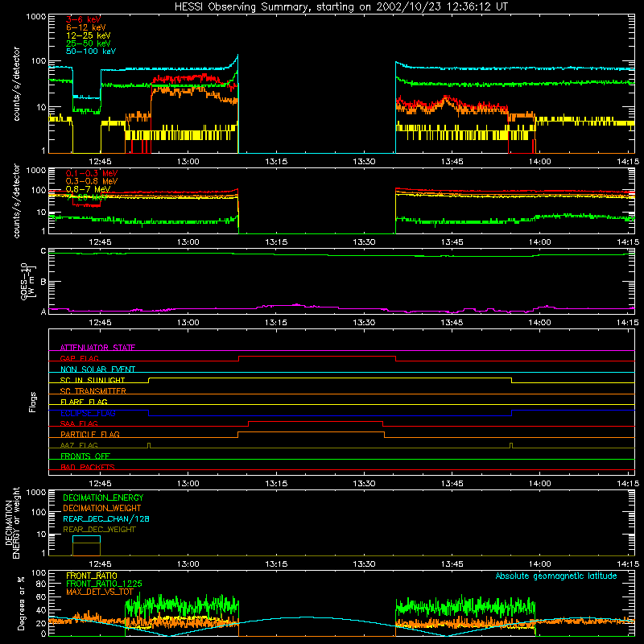Click the raised segment of the SAA_FLAG line
Viewport: 644px width, 644px height.
[x=316, y=422]
